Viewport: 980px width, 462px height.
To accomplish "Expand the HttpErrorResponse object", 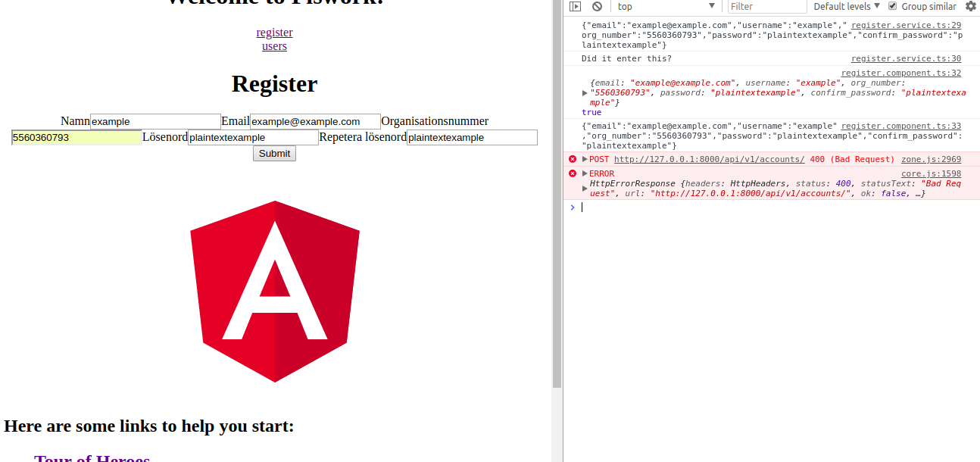I will (x=585, y=188).
